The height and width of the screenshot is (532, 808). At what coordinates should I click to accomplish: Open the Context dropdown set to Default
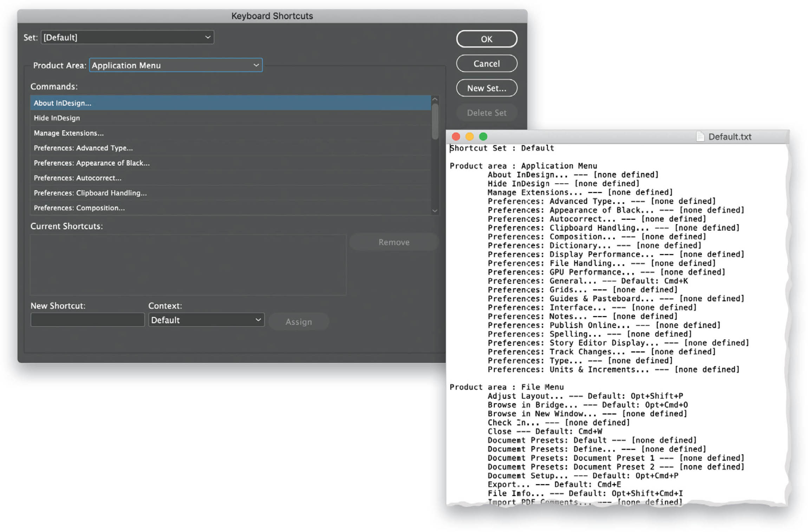206,320
